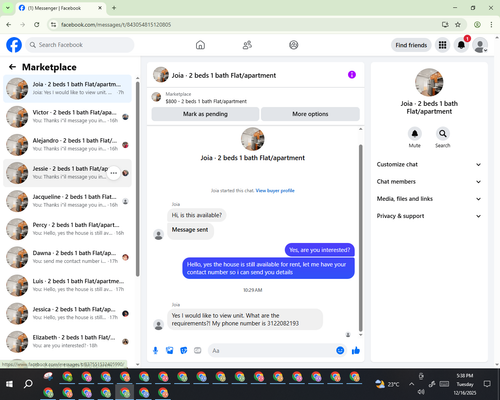Expand Customize chat section
Image resolution: width=500 pixels, height=400 pixels.
click(429, 164)
